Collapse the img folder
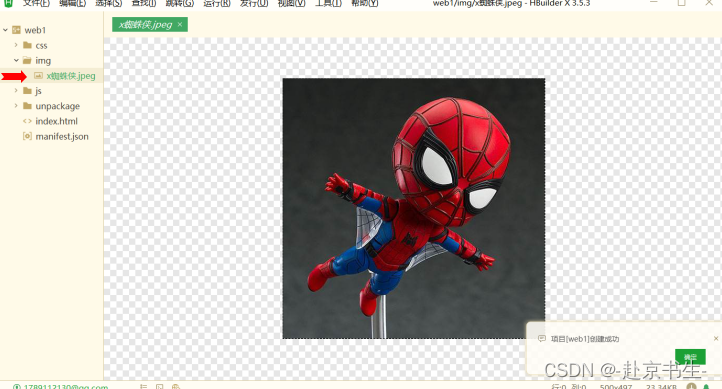The height and width of the screenshot is (389, 722). 16,60
